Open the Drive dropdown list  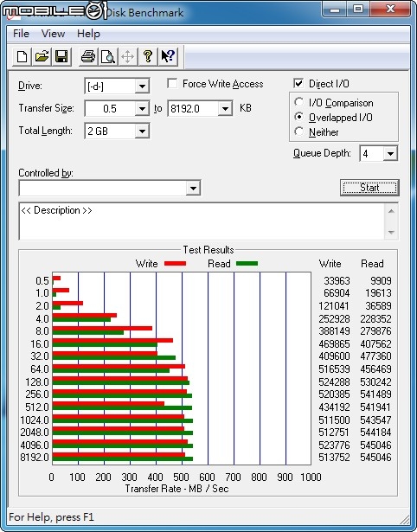[x=142, y=87]
